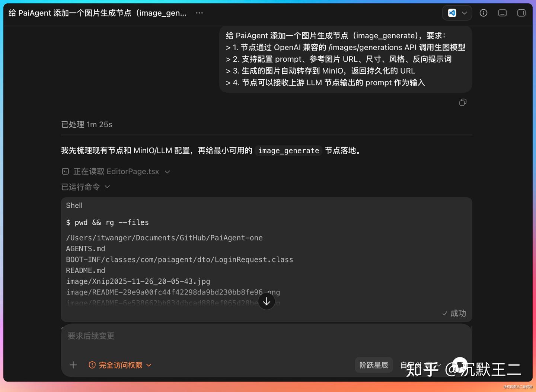Click the AGENTS.md output line
The width and height of the screenshot is (536, 392).
click(86, 249)
